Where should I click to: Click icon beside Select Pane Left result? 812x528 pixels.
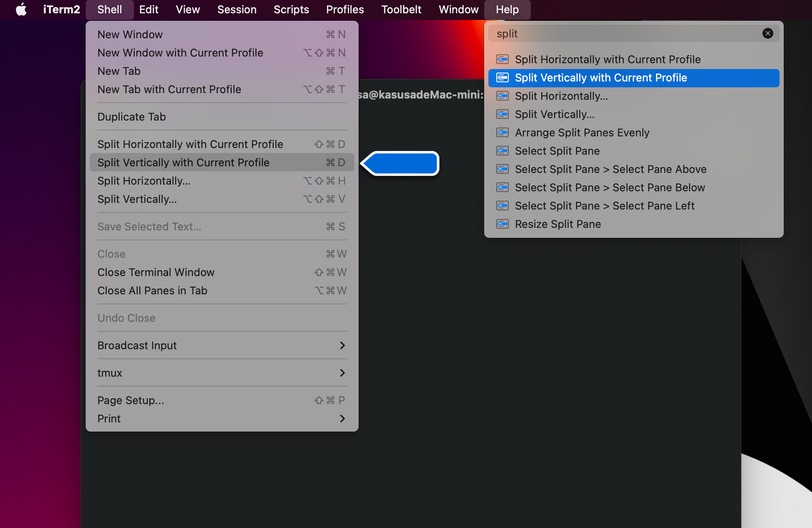[x=503, y=206]
